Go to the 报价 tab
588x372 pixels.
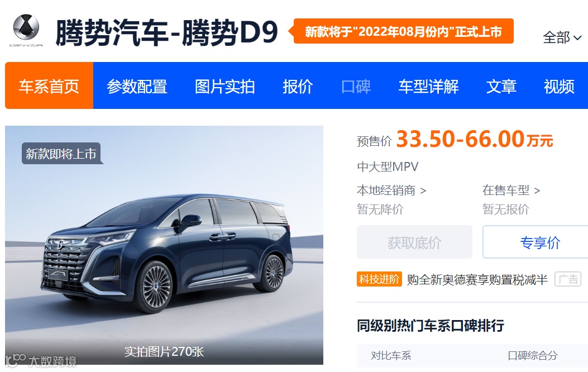pyautogui.click(x=298, y=86)
